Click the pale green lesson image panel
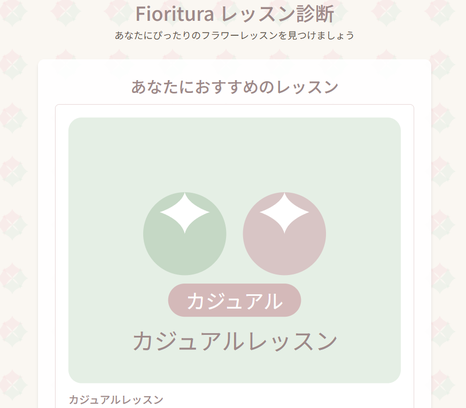466x408 pixels. [x=234, y=250]
